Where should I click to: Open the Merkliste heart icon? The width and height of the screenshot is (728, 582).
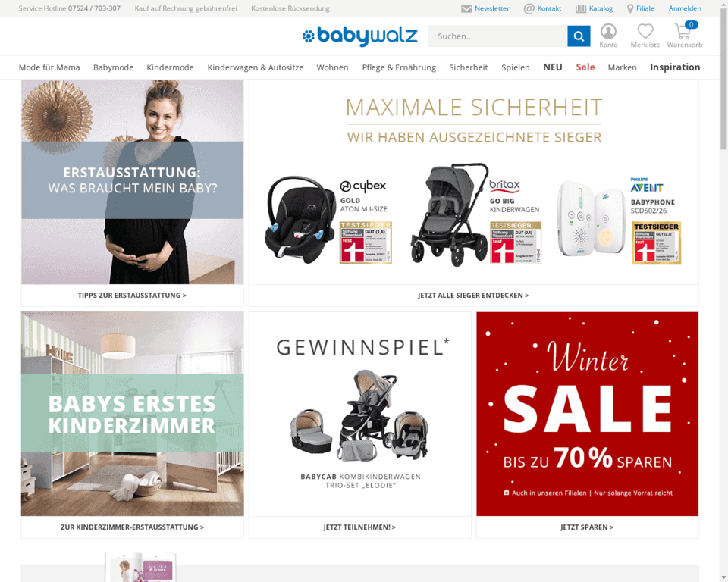pyautogui.click(x=645, y=32)
